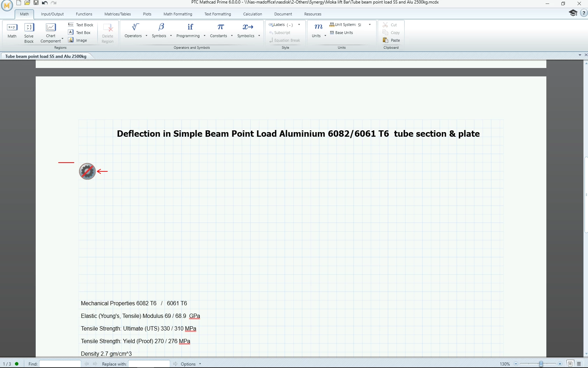This screenshot has height=368, width=588.
Task: Cut the selection to clipboard
Action: coord(390,25)
